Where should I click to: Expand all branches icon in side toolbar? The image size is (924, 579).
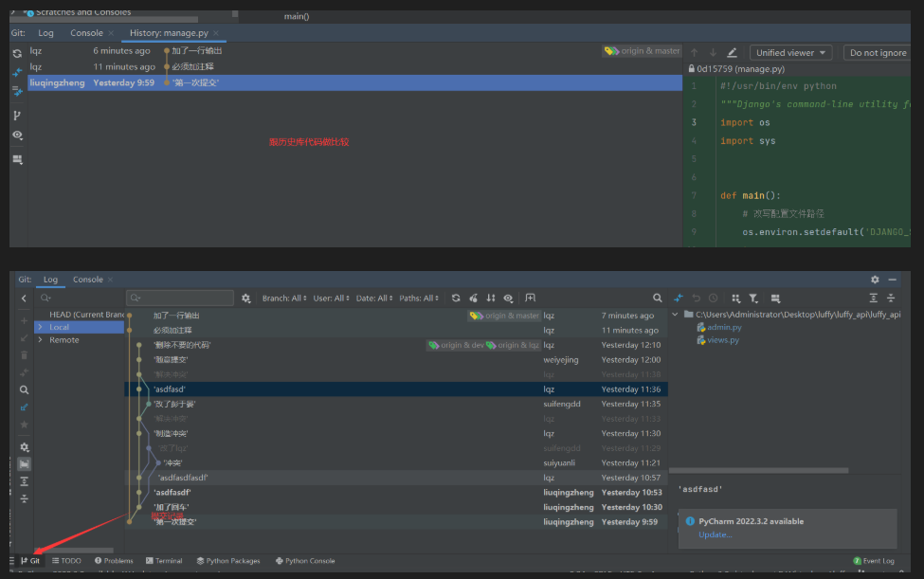click(24, 481)
